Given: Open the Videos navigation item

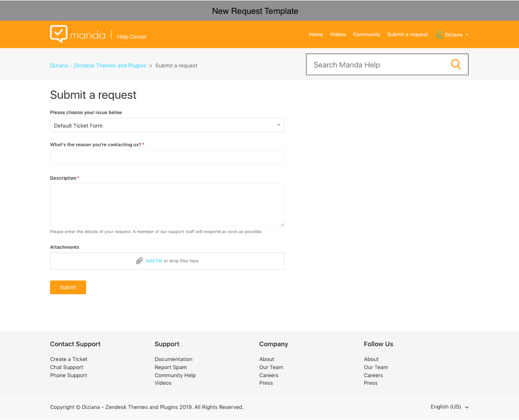Looking at the screenshot, I should coord(338,35).
